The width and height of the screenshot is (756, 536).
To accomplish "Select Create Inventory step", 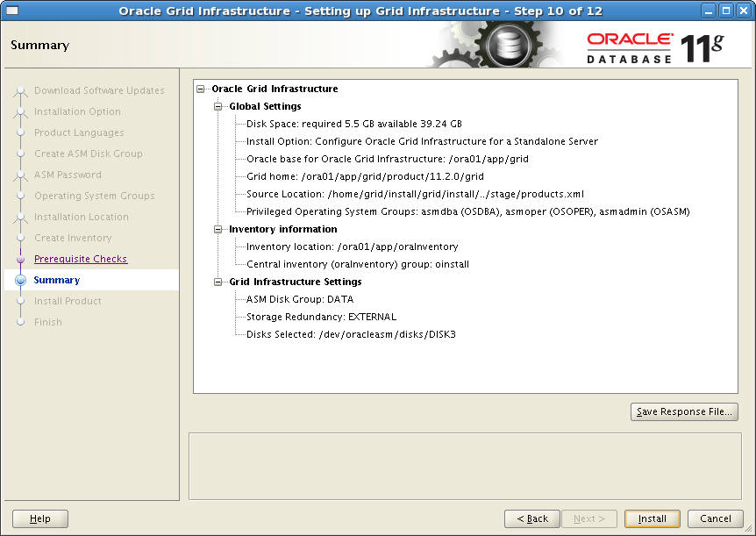I will (x=73, y=238).
